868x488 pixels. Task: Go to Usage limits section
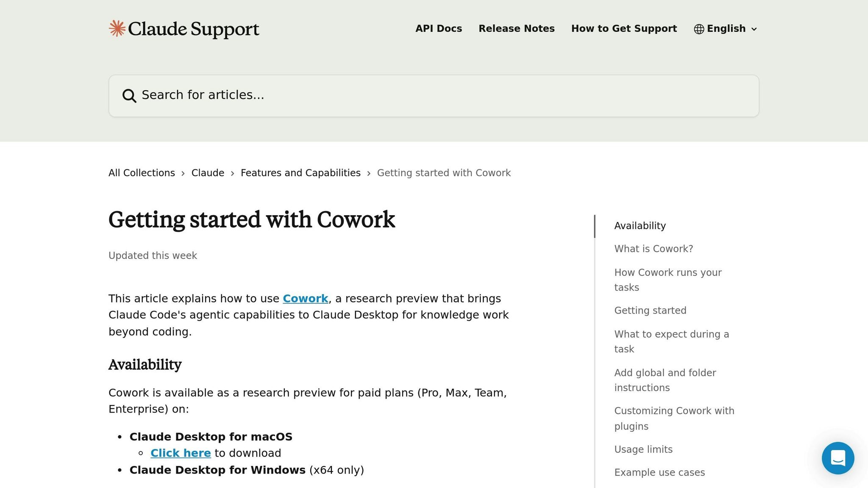(x=643, y=449)
